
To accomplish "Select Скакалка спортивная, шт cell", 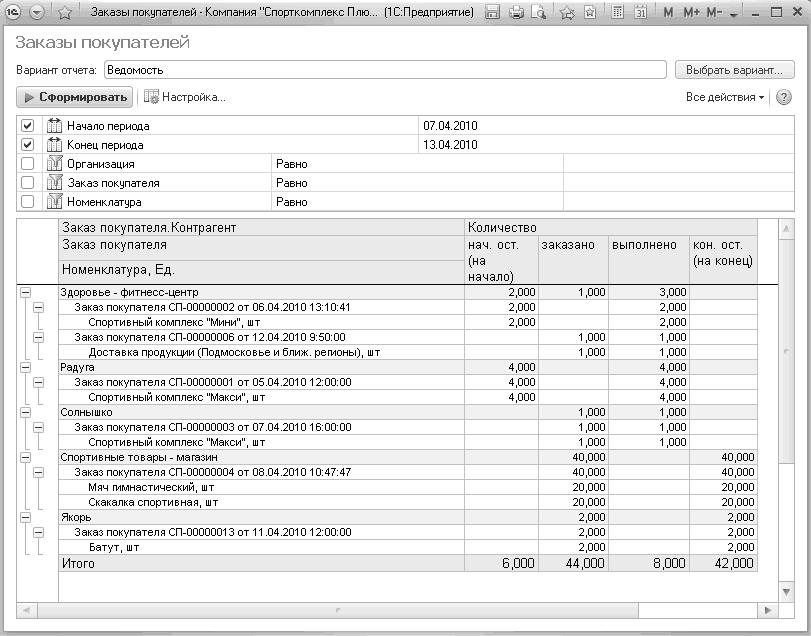I will (261, 502).
